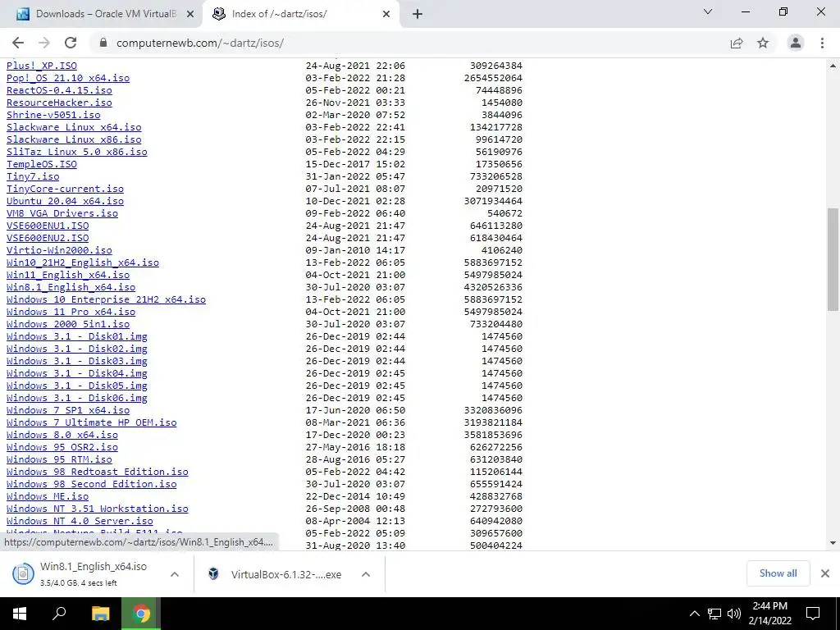This screenshot has height=630, width=840.
Task: Download Win10_21H2_English_x64.iso
Action: pyautogui.click(x=83, y=262)
